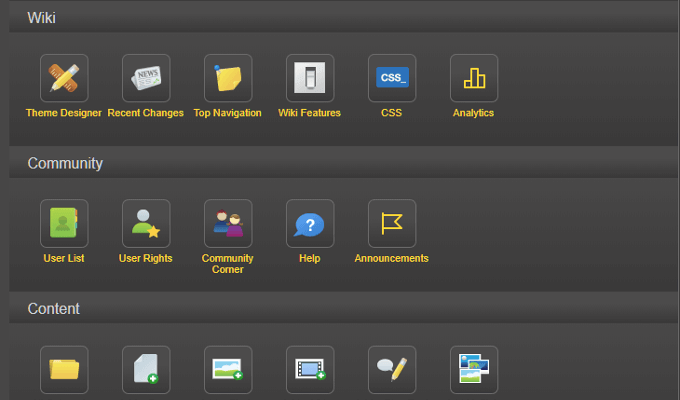Open the Top Navigation sticky note icon
680x400 pixels.
tap(228, 78)
